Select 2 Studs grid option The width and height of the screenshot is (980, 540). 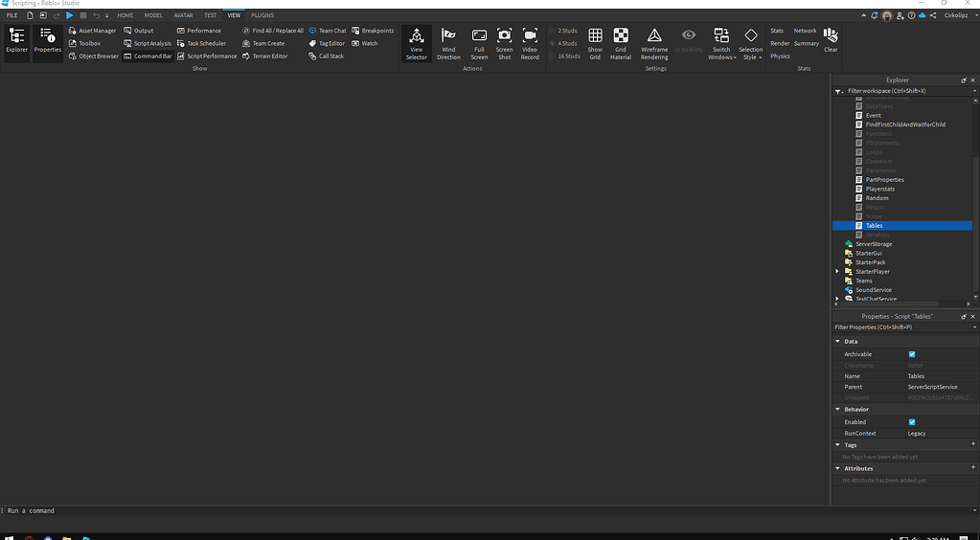point(563,31)
